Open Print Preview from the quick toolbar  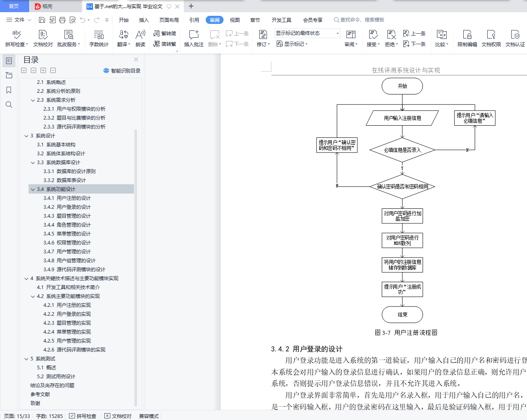pyautogui.click(x=73, y=20)
